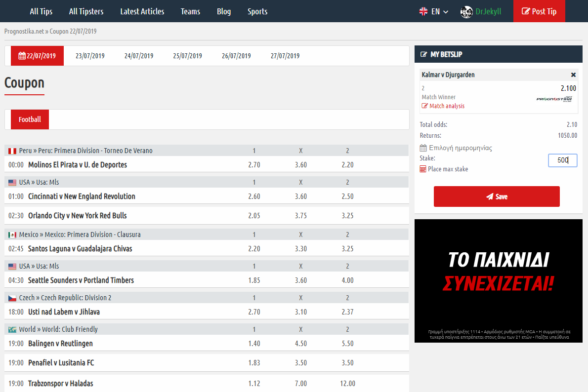588x392 pixels.
Task: Open the Trabzonspor v Haladas match link
Action: 60,384
